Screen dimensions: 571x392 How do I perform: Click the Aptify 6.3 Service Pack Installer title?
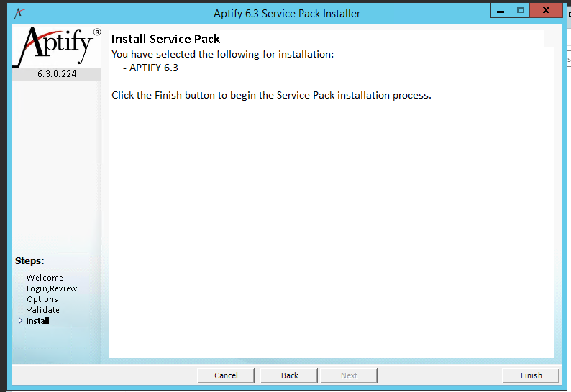coord(287,14)
